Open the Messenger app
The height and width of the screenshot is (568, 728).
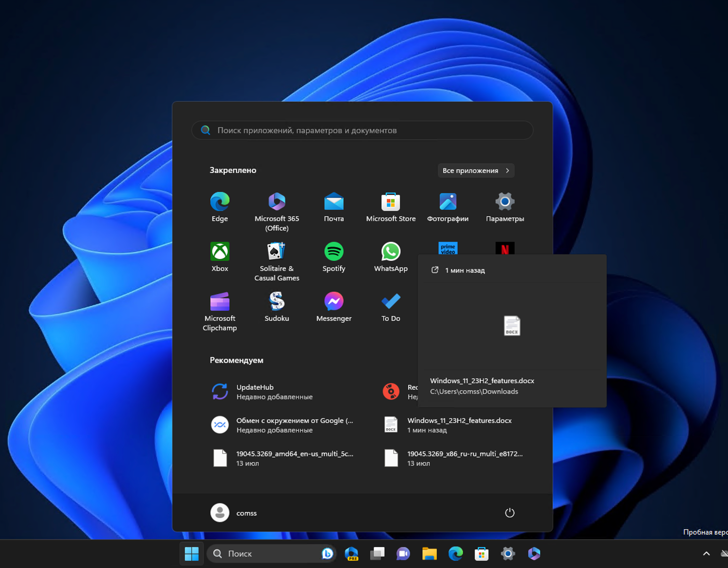334,307
